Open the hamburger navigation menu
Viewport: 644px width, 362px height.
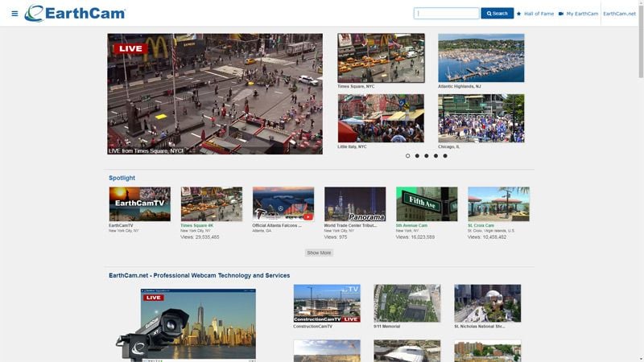14,14
